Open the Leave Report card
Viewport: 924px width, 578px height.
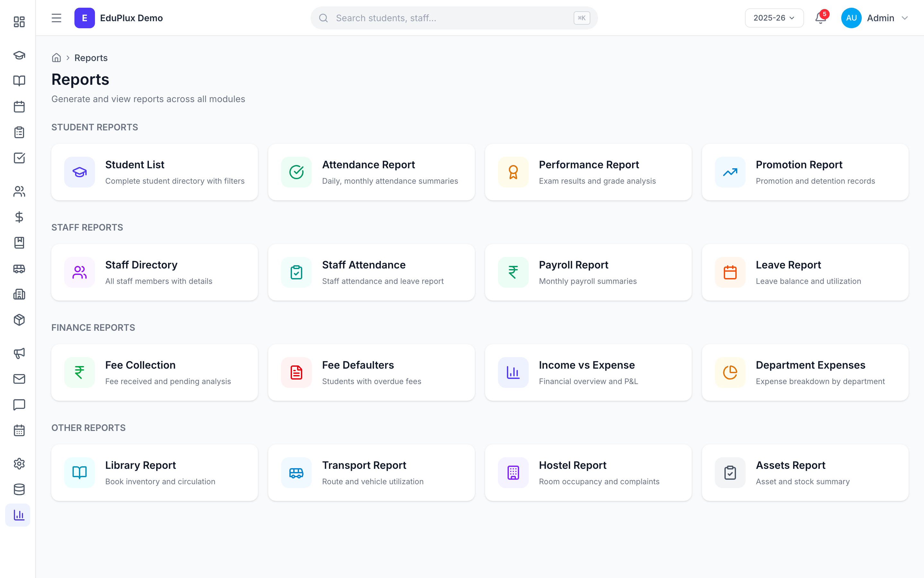point(805,272)
